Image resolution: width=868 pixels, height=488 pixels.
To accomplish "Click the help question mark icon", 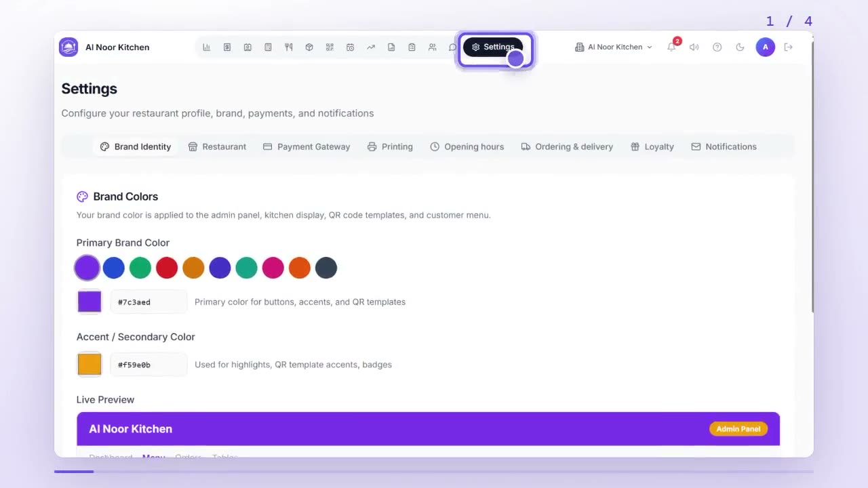I will click(717, 47).
